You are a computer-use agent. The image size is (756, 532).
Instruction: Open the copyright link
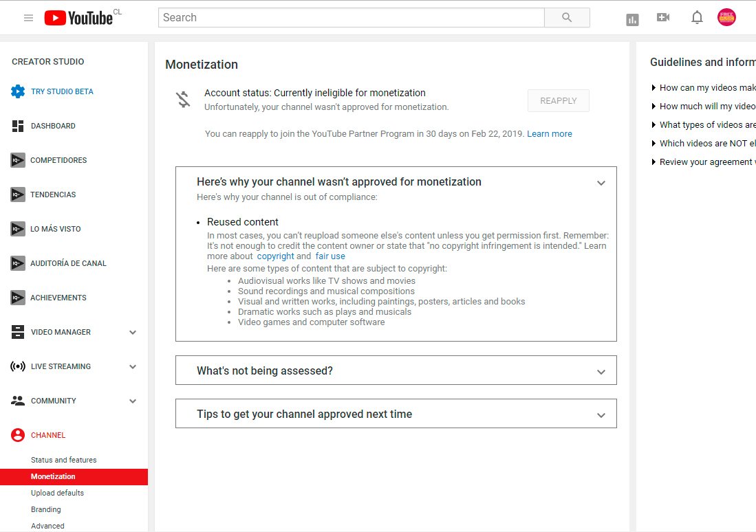coord(275,256)
